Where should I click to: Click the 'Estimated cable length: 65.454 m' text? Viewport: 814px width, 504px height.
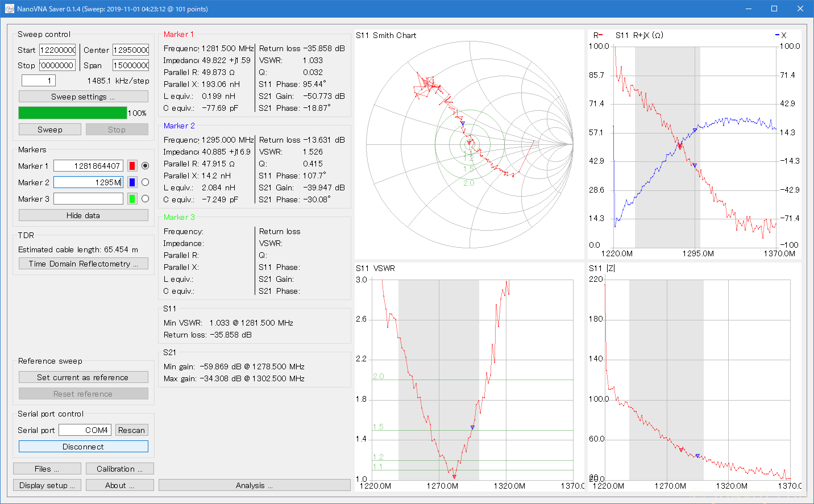pyautogui.click(x=78, y=249)
